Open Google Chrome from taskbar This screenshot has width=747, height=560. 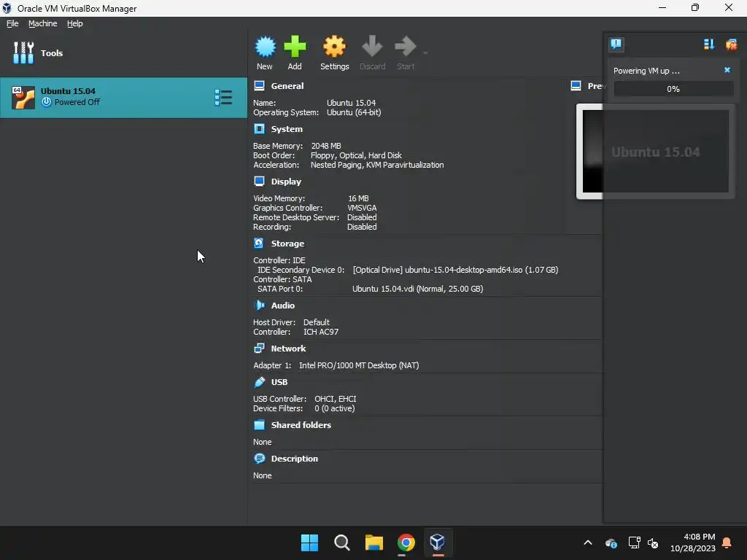click(x=406, y=542)
